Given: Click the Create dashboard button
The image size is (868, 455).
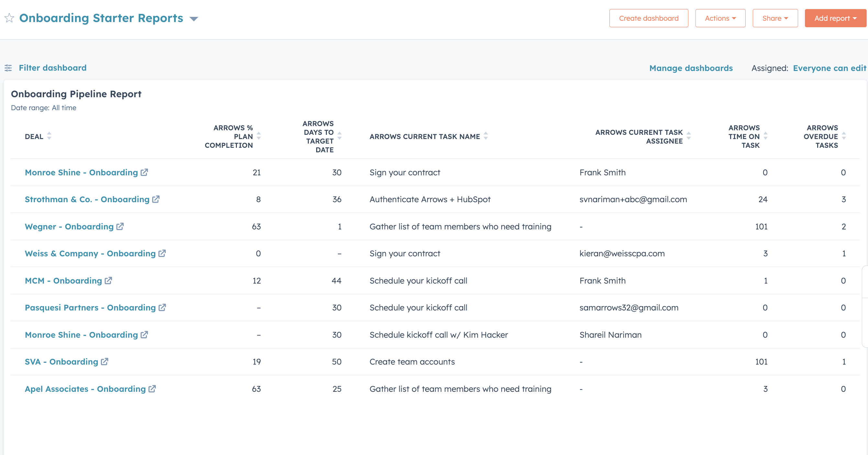Looking at the screenshot, I should coord(649,18).
